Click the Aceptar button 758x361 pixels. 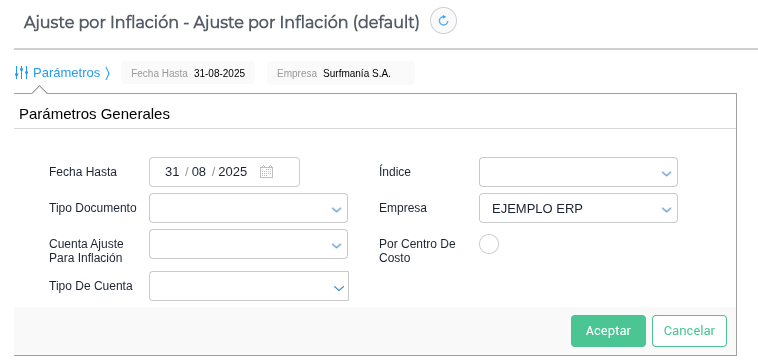(x=608, y=331)
